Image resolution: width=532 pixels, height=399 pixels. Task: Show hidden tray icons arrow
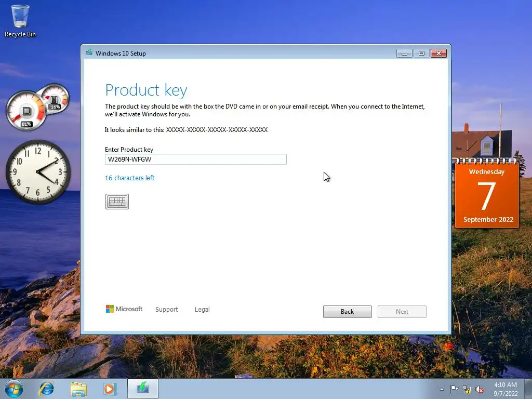[x=442, y=389]
